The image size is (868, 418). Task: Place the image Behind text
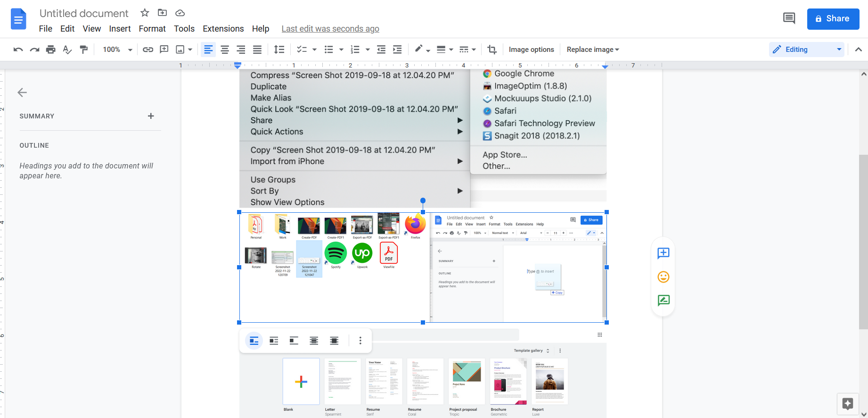pyautogui.click(x=314, y=341)
